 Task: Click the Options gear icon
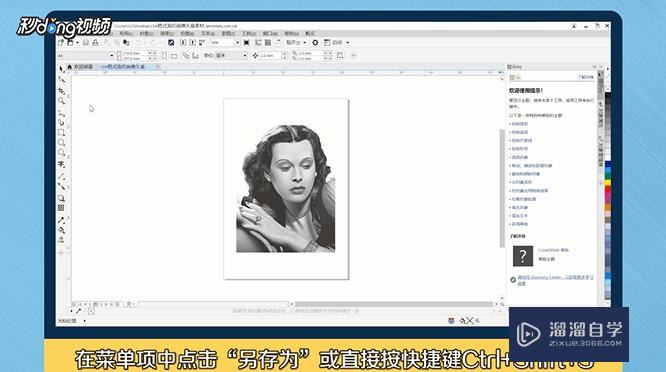point(315,42)
